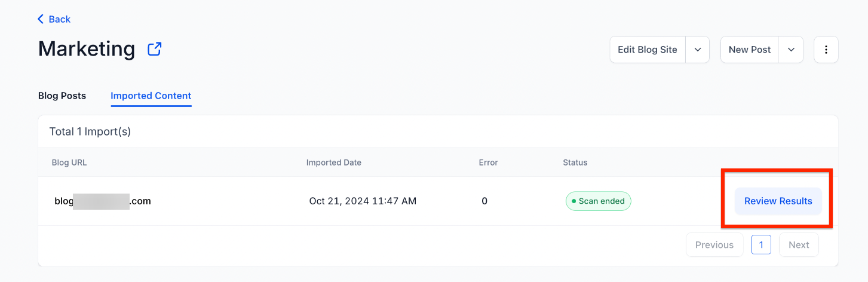Image resolution: width=868 pixels, height=282 pixels.
Task: Go to the Next page
Action: pyautogui.click(x=799, y=245)
